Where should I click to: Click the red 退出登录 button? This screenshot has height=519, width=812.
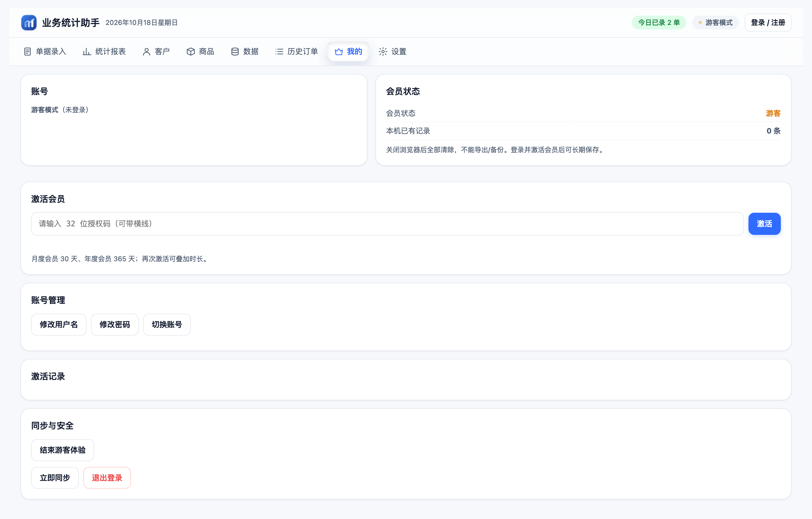[107, 478]
